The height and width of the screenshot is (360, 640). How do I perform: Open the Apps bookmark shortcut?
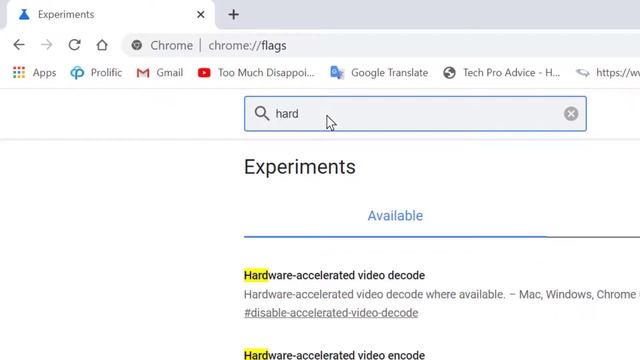[x=35, y=73]
